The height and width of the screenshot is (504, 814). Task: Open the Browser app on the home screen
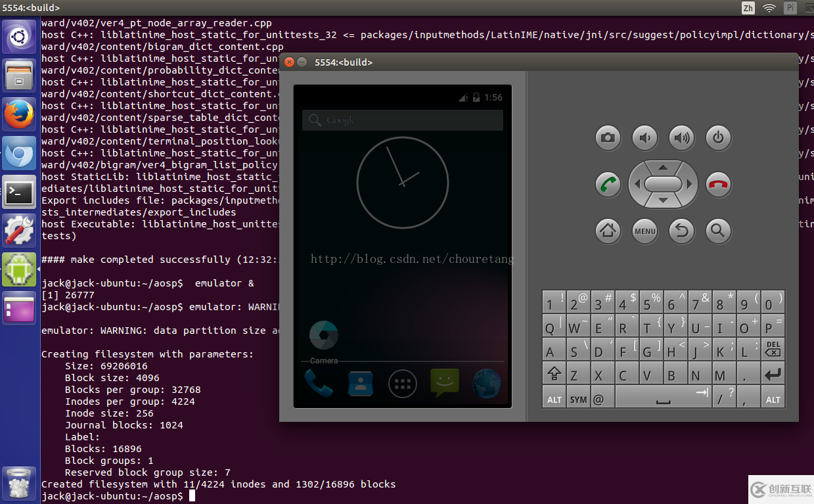click(486, 384)
